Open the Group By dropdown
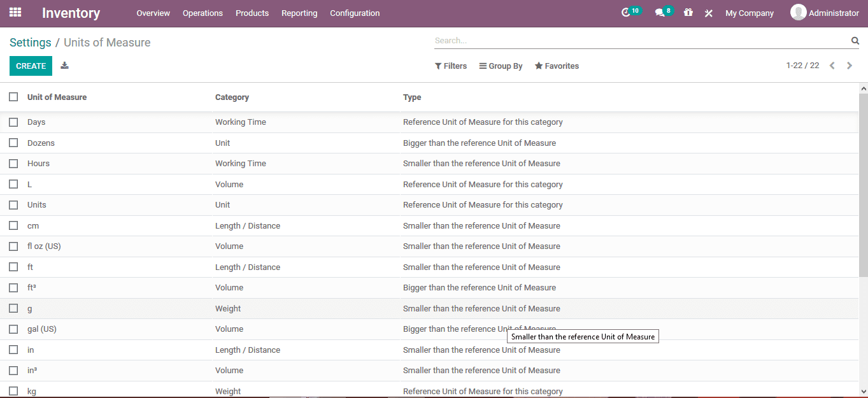 (x=501, y=66)
